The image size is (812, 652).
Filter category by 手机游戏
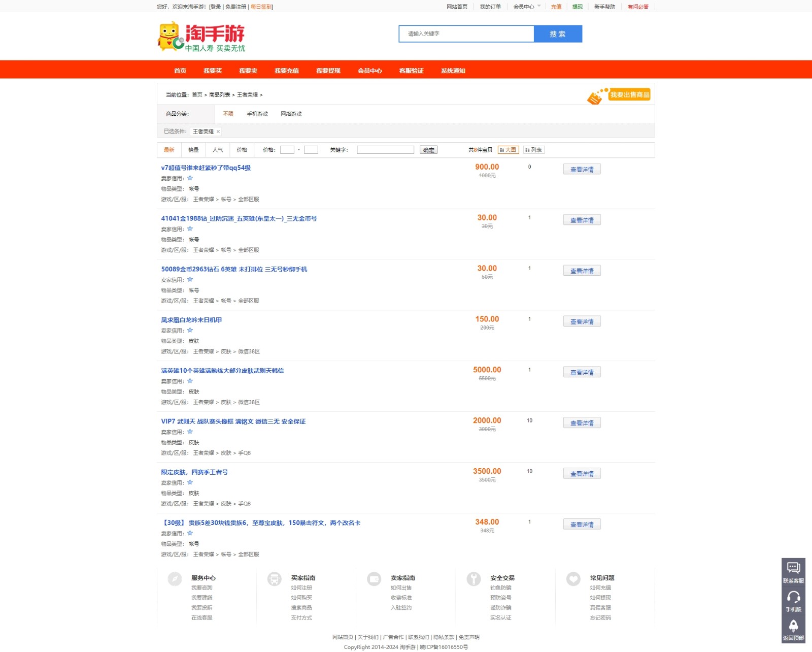pos(257,114)
